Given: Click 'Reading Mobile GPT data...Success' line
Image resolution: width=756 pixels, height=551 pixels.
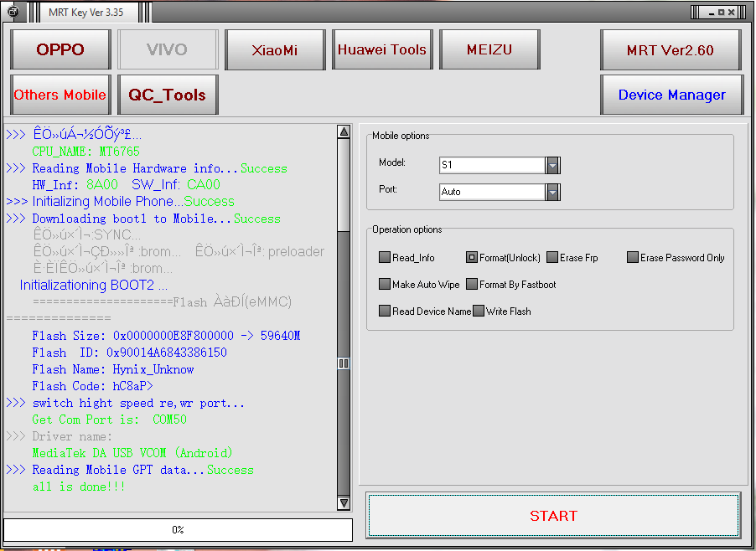Looking at the screenshot, I should tap(130, 470).
